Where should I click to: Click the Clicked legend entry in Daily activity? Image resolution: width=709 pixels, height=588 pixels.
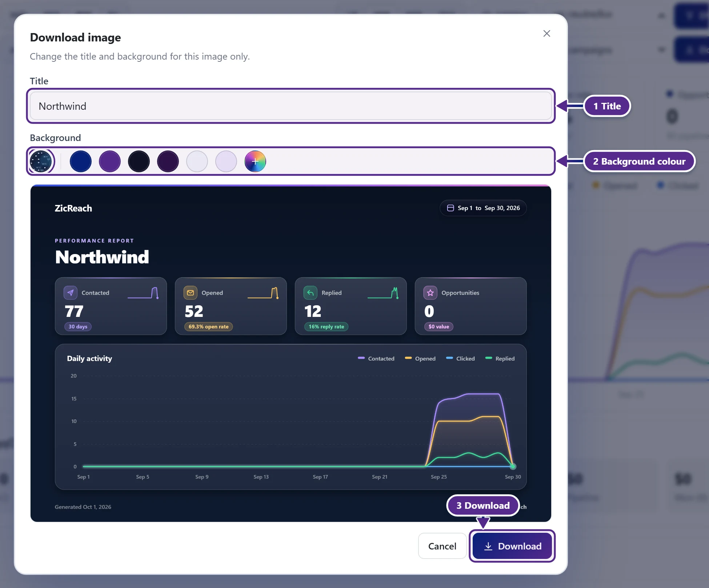(x=461, y=358)
